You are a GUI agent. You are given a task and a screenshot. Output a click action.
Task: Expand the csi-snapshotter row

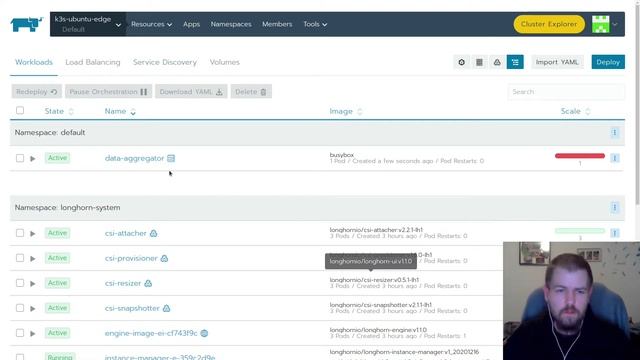click(x=33, y=308)
